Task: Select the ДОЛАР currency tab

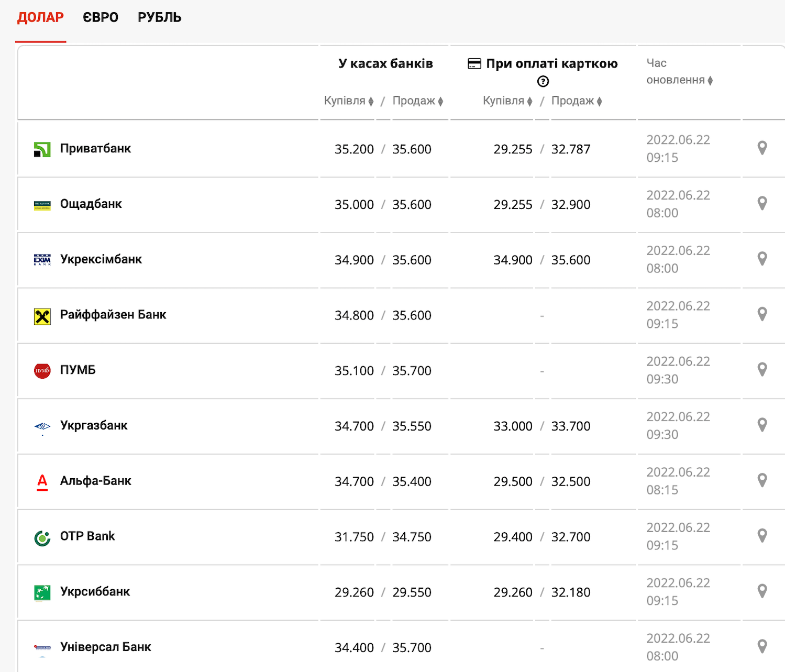Action: 40,18
